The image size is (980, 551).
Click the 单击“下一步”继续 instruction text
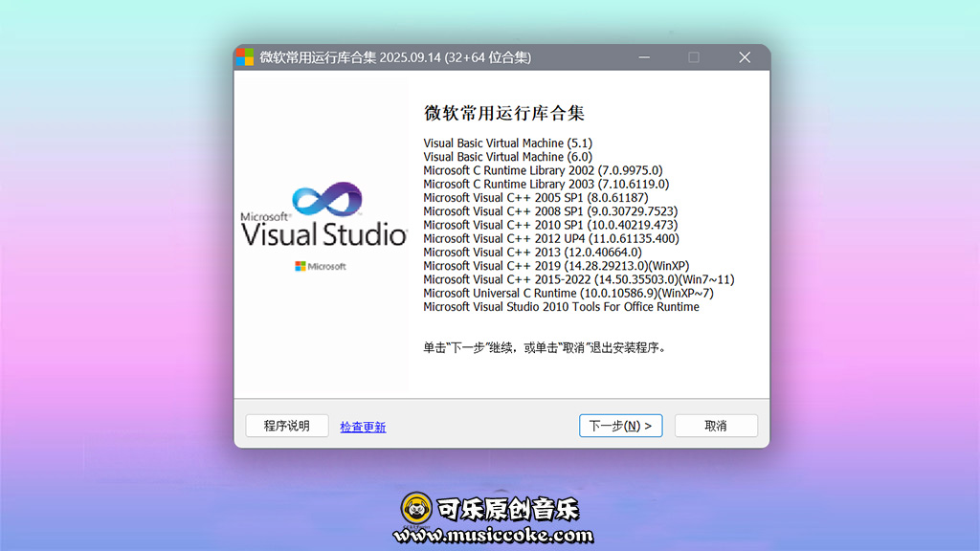545,348
